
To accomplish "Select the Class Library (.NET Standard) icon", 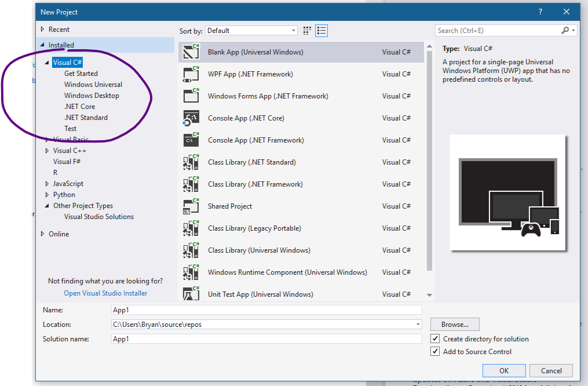I will point(191,162).
